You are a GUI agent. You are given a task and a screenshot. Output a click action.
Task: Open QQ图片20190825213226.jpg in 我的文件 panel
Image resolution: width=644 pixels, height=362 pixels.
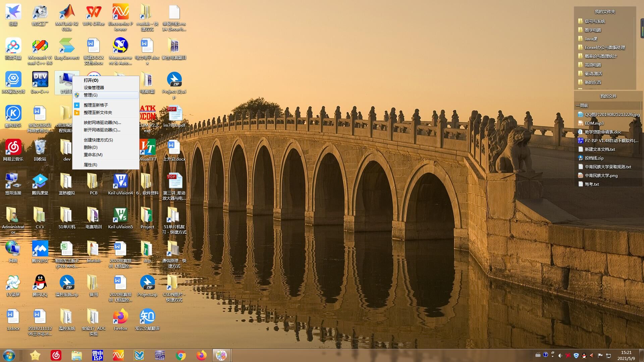coord(609,115)
